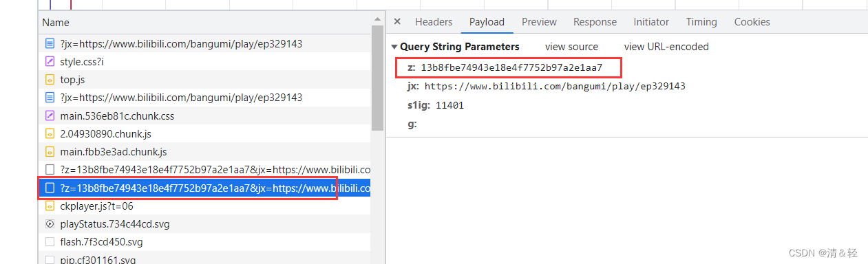Viewport: 868px width, 264px height.
Task: Collapse the Query String Parameters section
Action: (x=394, y=47)
